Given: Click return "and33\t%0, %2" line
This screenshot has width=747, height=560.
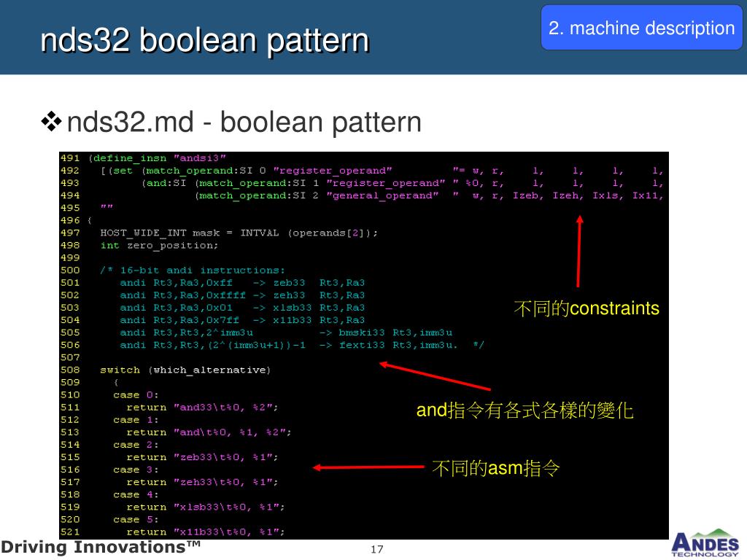Looking at the screenshot, I should (203, 407).
